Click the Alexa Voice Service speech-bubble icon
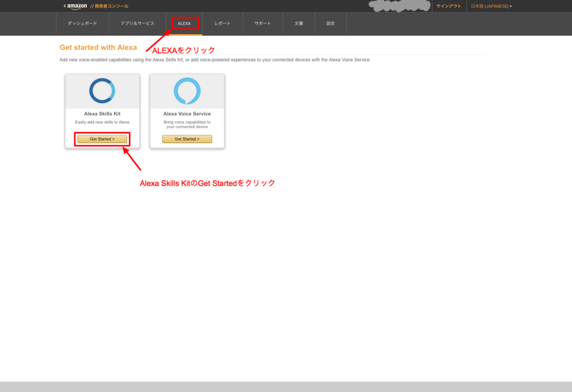 (x=187, y=91)
